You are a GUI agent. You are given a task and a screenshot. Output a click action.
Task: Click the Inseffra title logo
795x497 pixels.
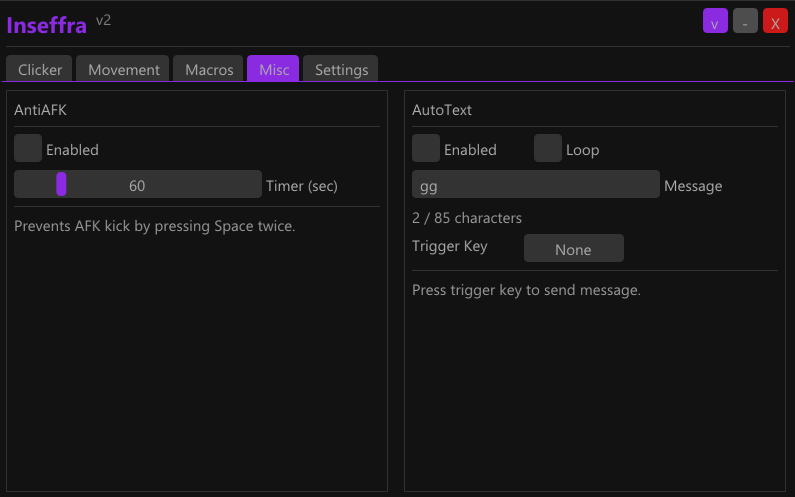[46, 25]
